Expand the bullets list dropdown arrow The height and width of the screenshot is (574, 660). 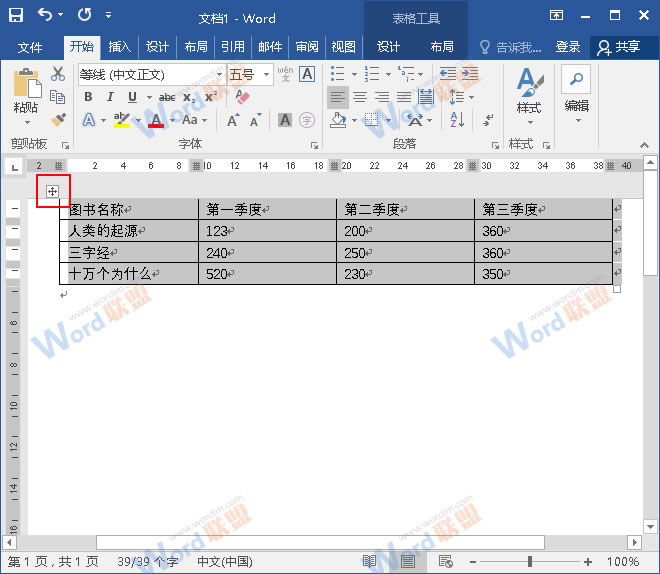click(354, 74)
